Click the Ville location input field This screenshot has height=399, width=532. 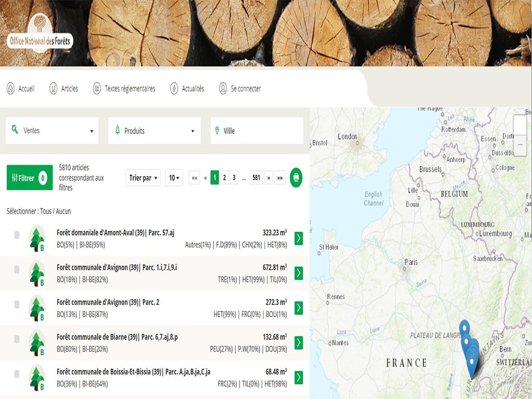(x=257, y=130)
